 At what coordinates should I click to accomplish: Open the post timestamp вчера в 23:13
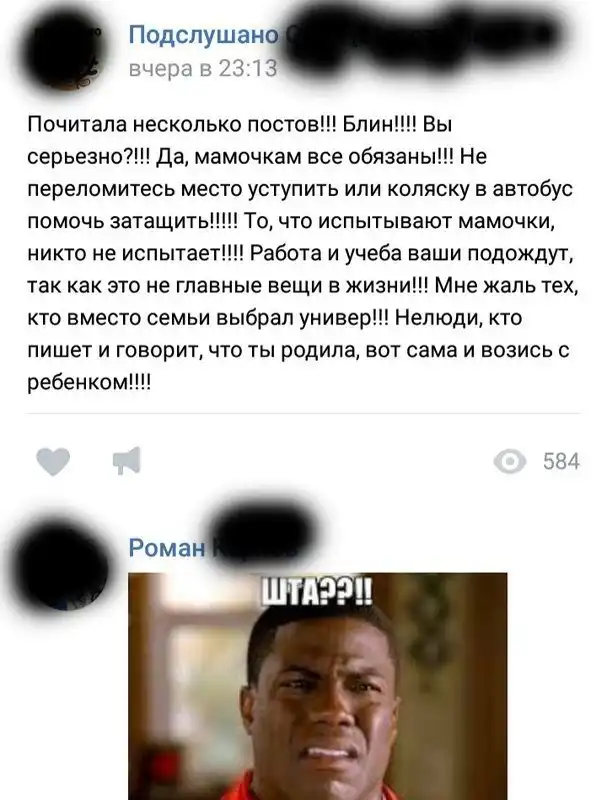(203, 68)
